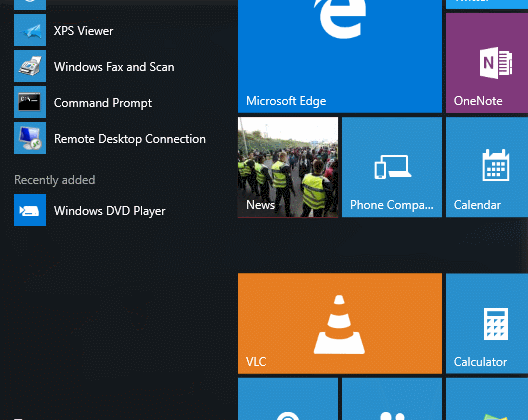Click the "Windows DVD Player" label
528x420 pixels.
point(109,211)
